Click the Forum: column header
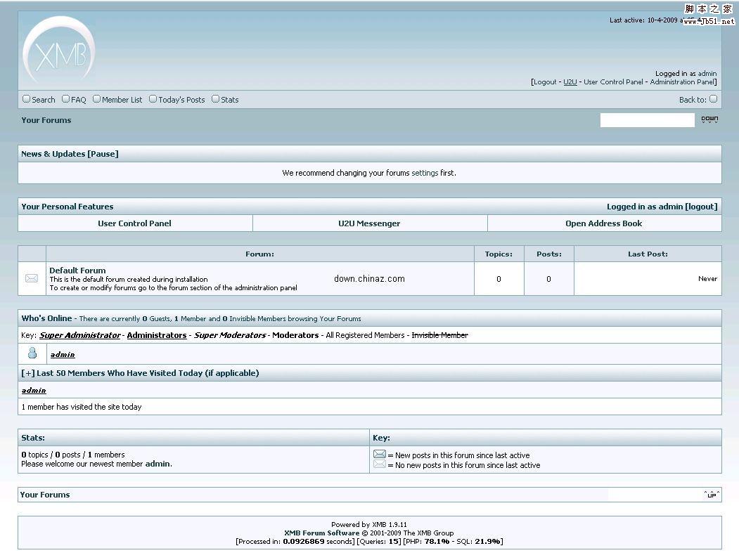The height and width of the screenshot is (560, 739). pyautogui.click(x=259, y=254)
